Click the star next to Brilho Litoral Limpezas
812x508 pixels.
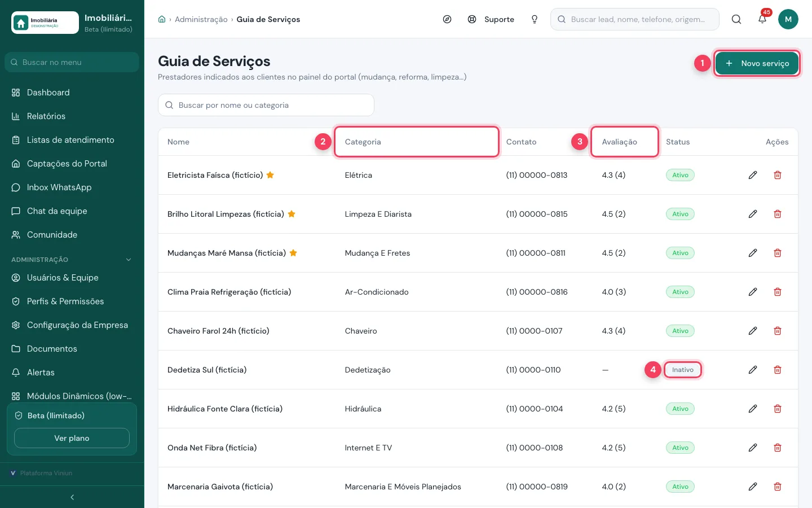[292, 214]
